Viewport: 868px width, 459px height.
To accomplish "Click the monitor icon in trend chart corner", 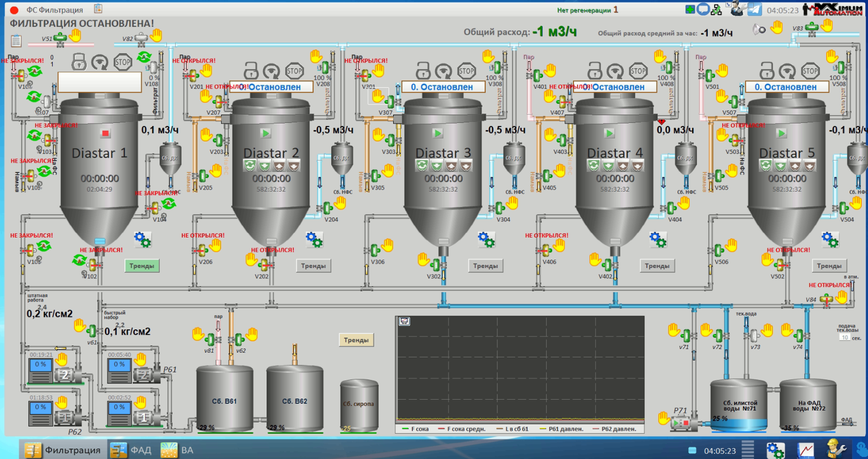I will click(404, 321).
